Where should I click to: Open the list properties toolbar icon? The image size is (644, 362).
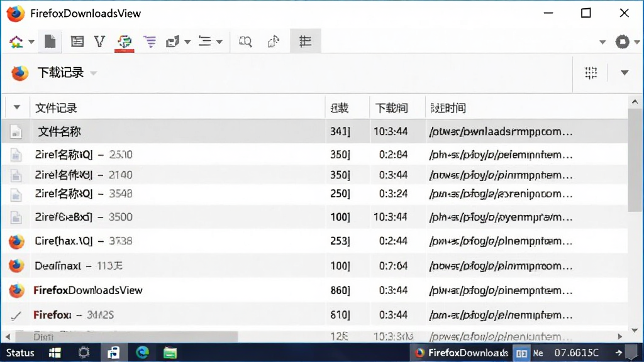[x=77, y=41]
